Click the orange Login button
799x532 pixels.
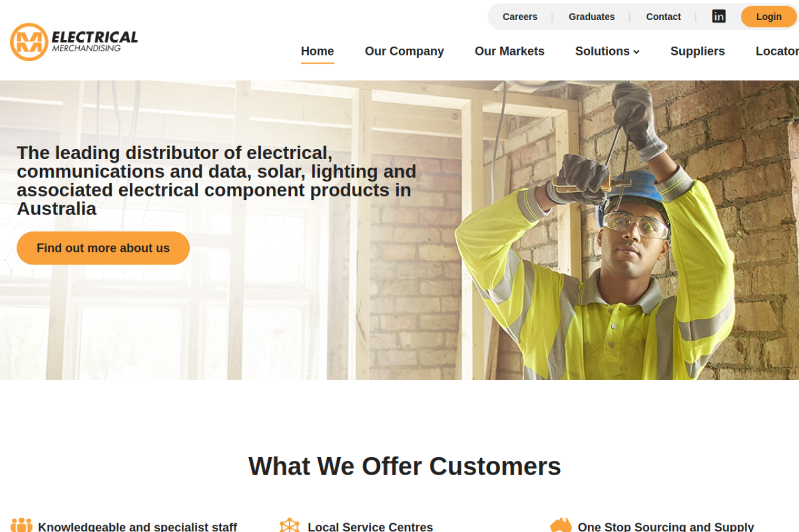tap(769, 17)
